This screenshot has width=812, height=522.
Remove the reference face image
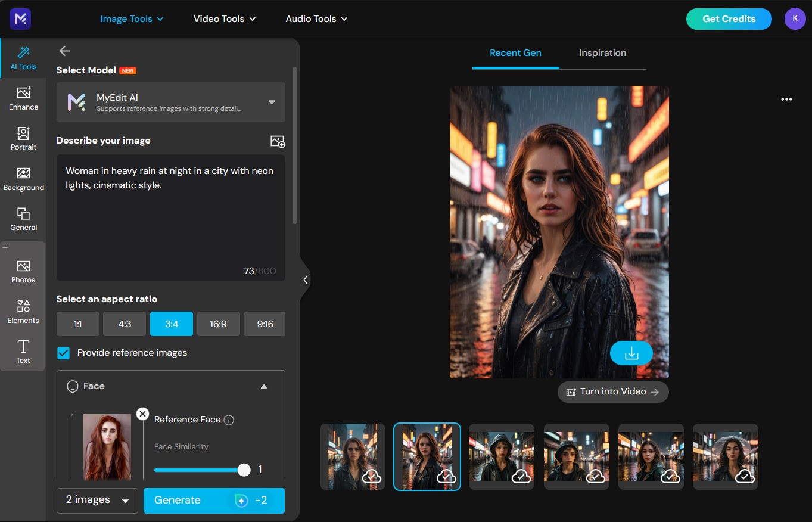(142, 414)
